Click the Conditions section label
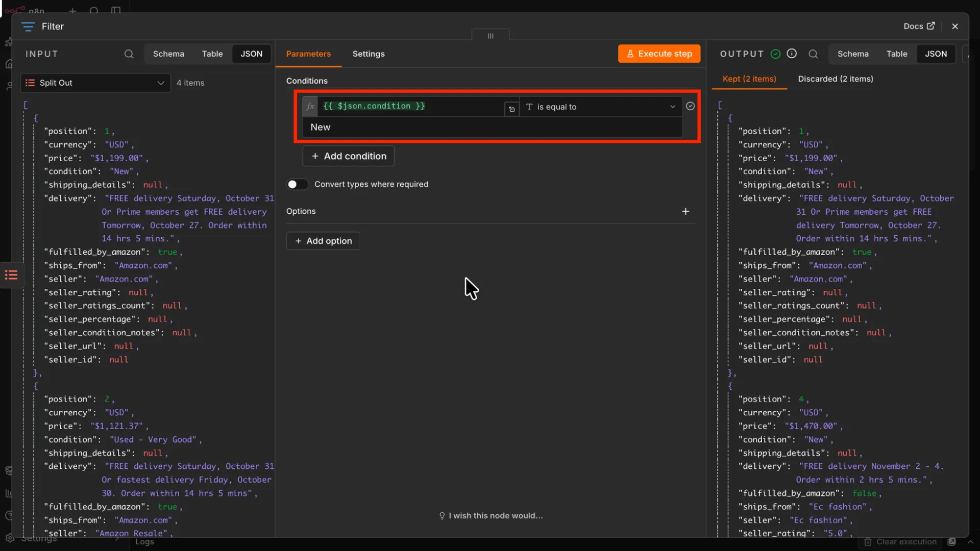Image resolution: width=980 pixels, height=551 pixels. [307, 81]
